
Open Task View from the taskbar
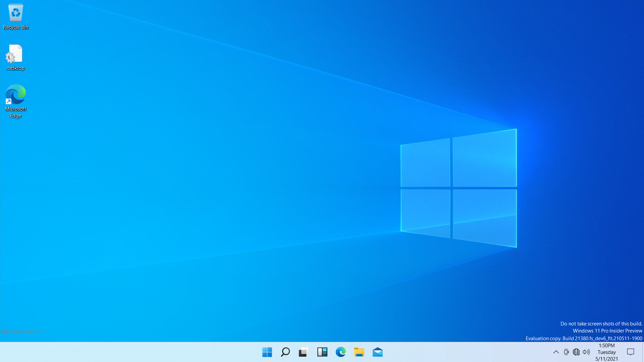(304, 352)
